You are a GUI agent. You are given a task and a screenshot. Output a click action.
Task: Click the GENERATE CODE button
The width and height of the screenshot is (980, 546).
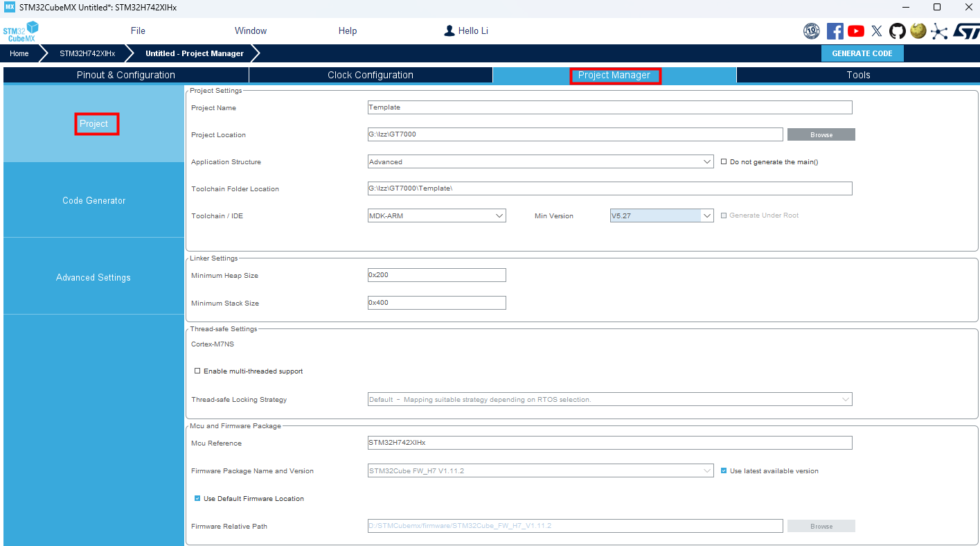(862, 53)
